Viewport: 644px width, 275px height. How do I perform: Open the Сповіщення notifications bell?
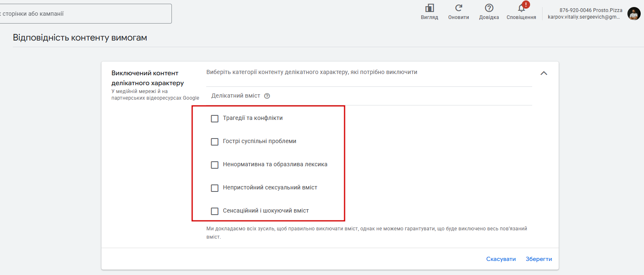pos(521,9)
